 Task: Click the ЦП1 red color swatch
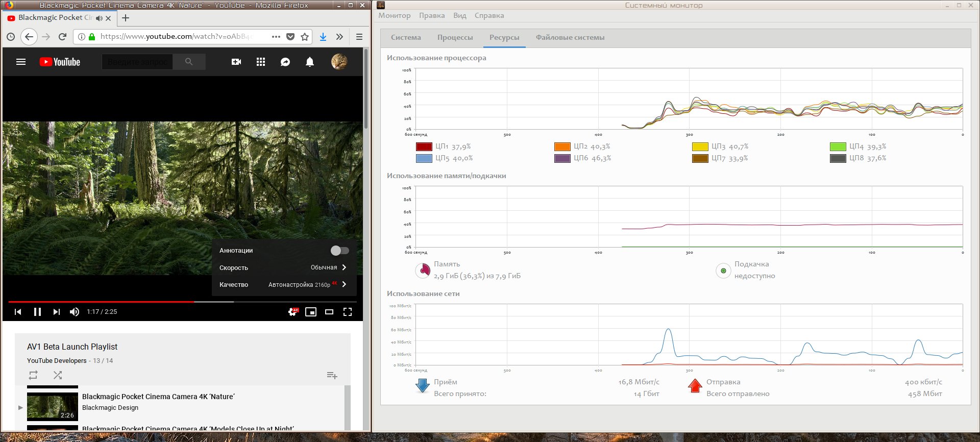[x=424, y=146]
